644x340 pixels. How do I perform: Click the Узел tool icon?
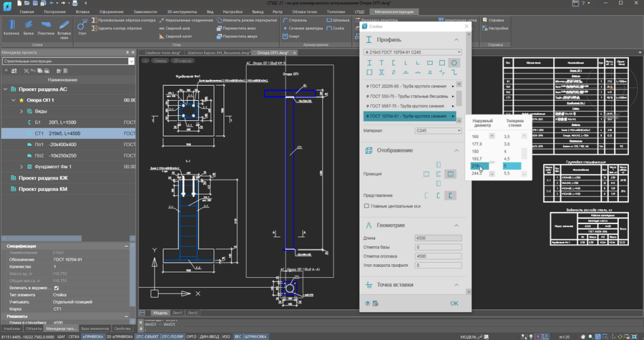point(82,27)
